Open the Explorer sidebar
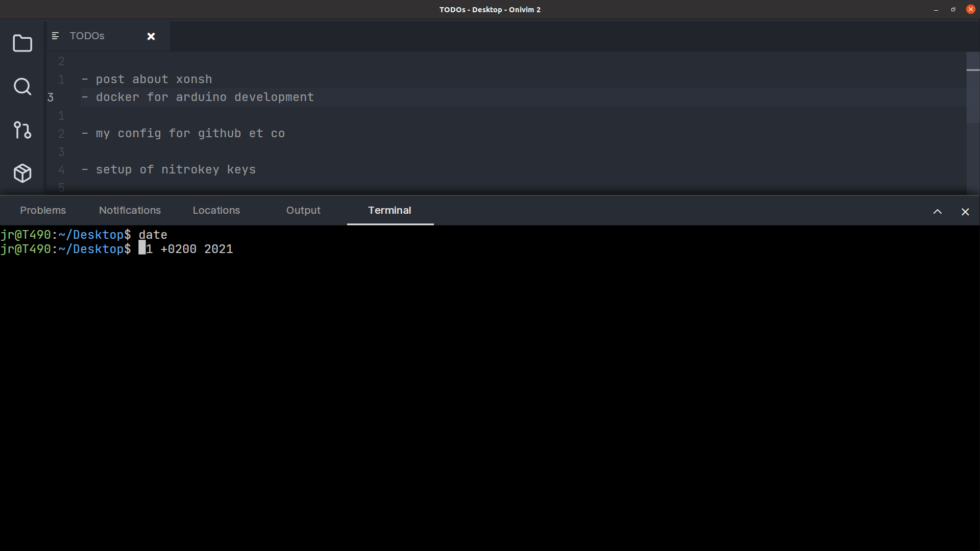Image resolution: width=980 pixels, height=551 pixels. tap(22, 43)
